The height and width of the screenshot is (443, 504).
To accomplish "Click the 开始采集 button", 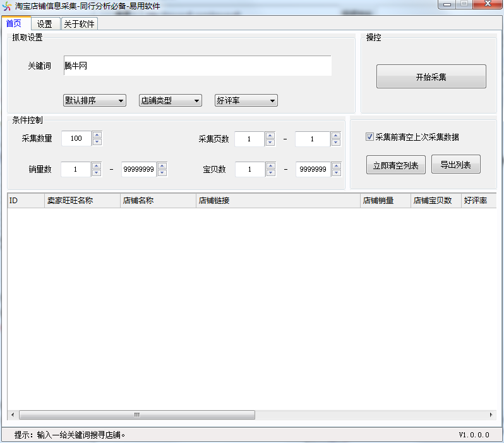I will click(431, 77).
